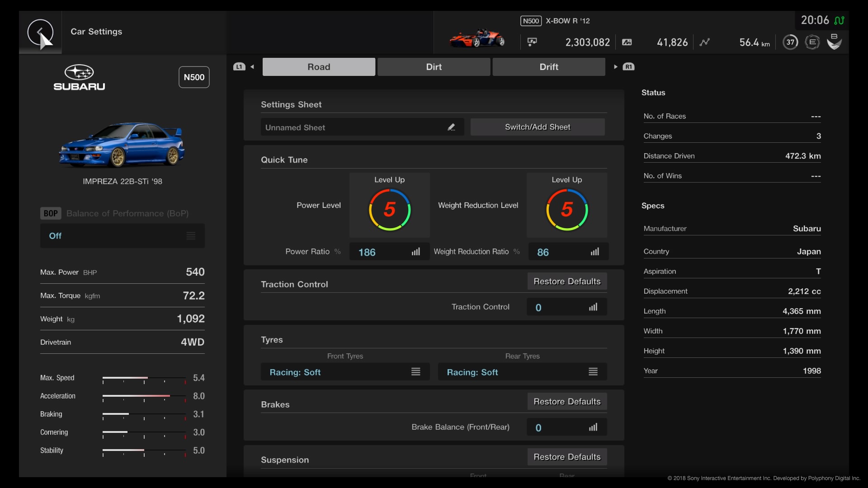The image size is (868, 488).
Task: Click the Acceleration 8.0 rating bar
Action: click(144, 396)
